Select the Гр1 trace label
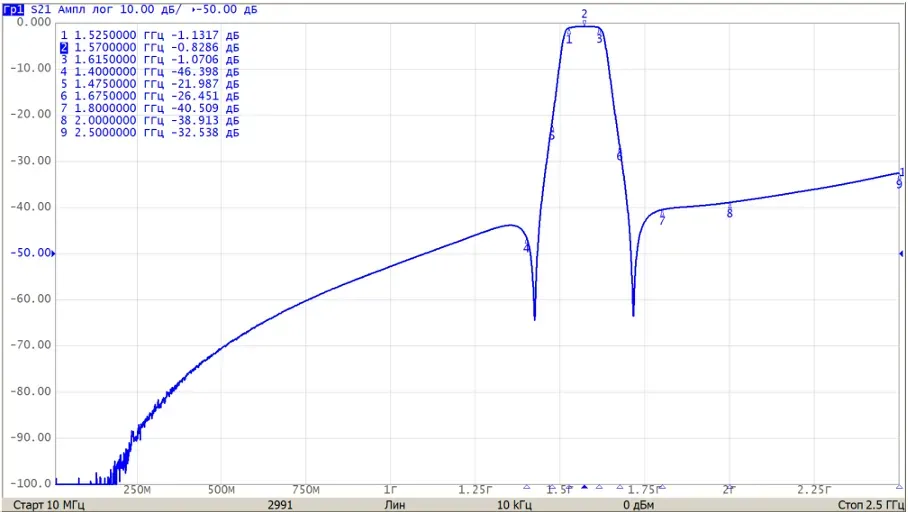 click(13, 9)
